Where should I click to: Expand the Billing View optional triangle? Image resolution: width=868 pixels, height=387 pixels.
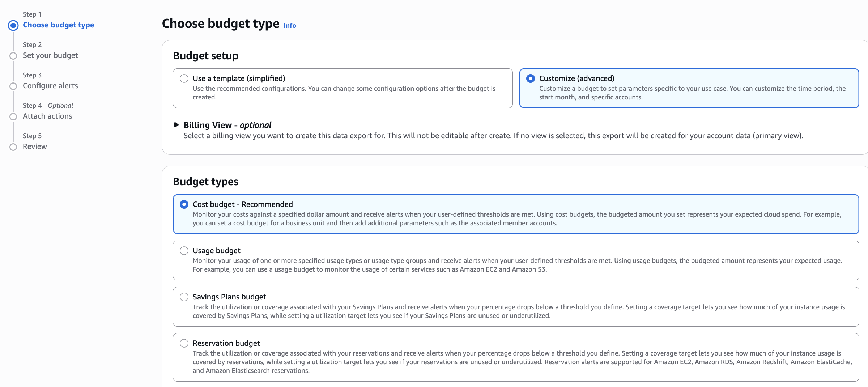click(176, 125)
